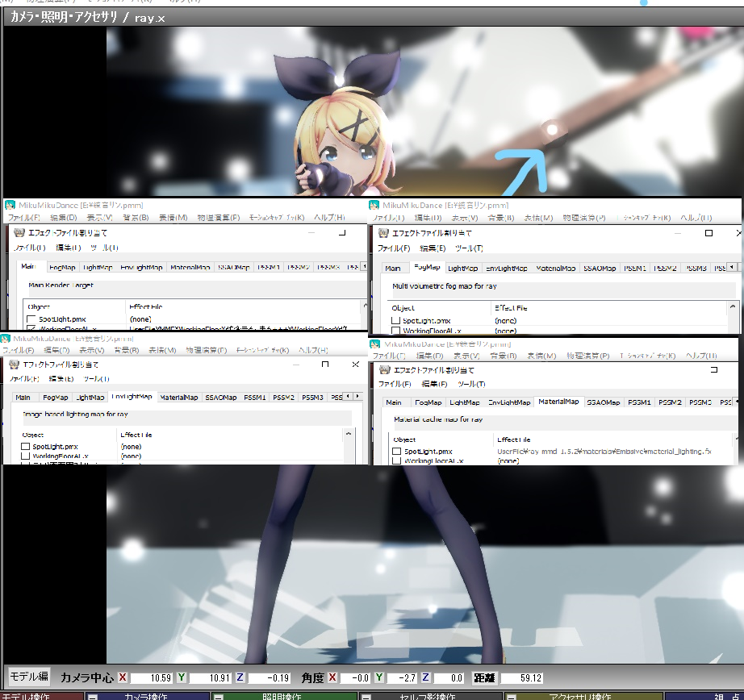Open ツール(T) menu in material cache effect dialog
The height and width of the screenshot is (700, 744).
[x=471, y=384]
